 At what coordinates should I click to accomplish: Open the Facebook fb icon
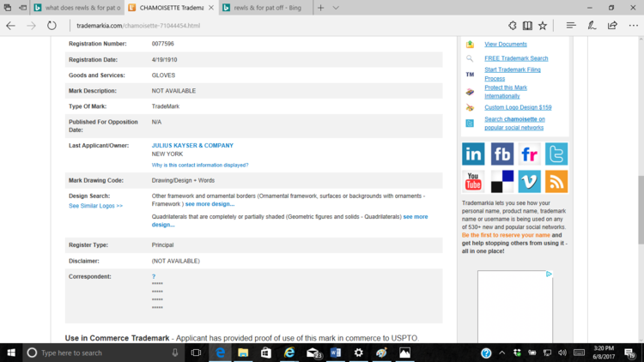click(x=502, y=154)
